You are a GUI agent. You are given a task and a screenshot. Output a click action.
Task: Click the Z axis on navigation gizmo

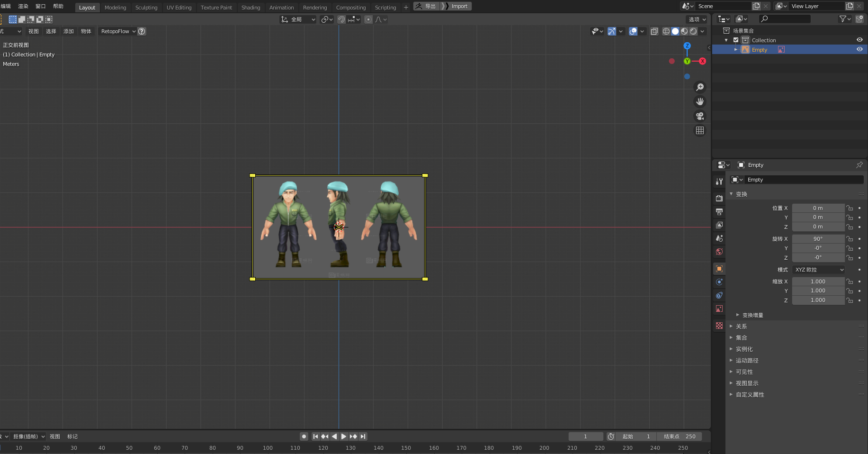(687, 46)
